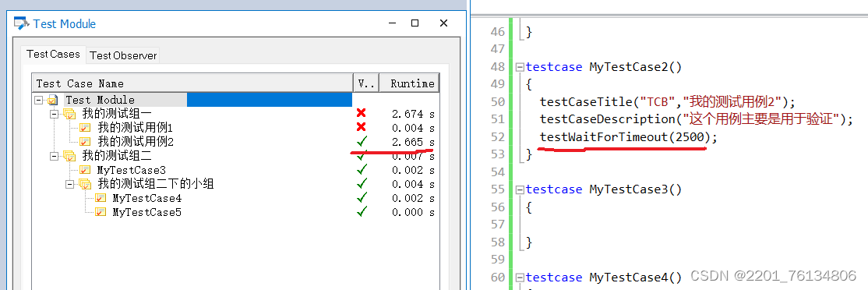Image resolution: width=868 pixels, height=290 pixels.
Task: Select the Test Module root row
Action: point(236,100)
